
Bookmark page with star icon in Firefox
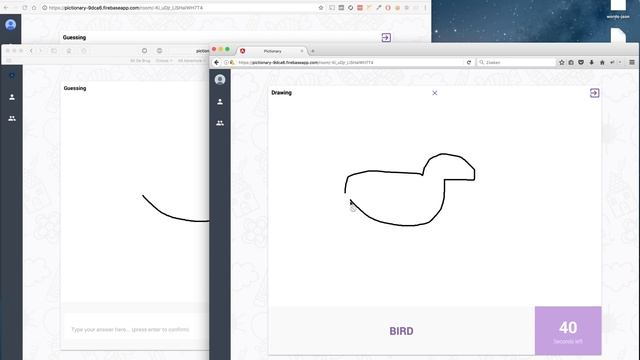pyautogui.click(x=562, y=62)
